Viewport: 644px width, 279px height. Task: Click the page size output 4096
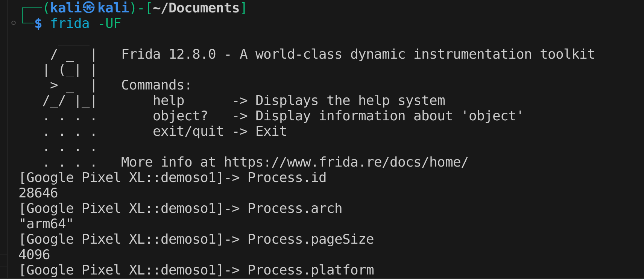click(x=34, y=255)
